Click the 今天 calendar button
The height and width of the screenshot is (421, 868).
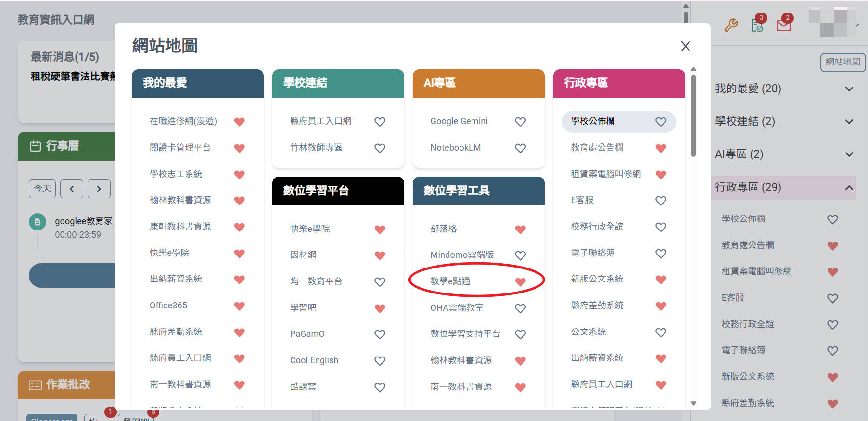[x=42, y=189]
